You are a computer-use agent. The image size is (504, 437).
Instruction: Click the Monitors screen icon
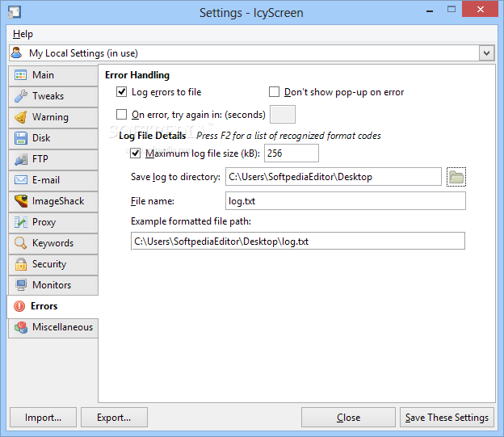(20, 285)
